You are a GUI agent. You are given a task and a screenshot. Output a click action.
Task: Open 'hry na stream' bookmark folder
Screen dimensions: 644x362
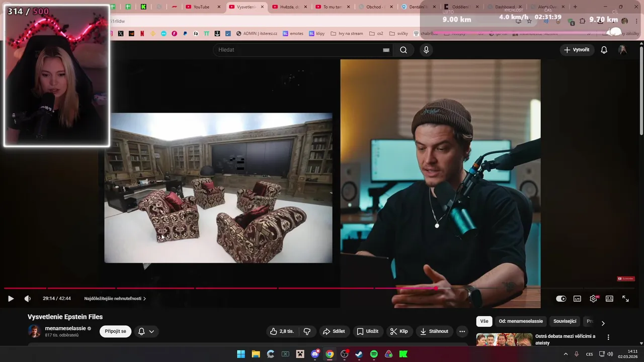pyautogui.click(x=347, y=34)
